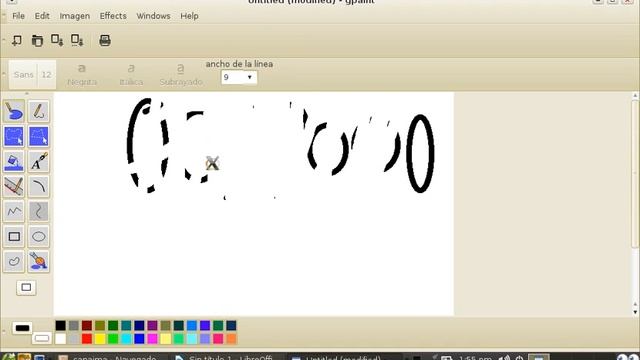Image resolution: width=640 pixels, height=360 pixels.
Task: Toggle Subrayado underline formatting
Action: pyautogui.click(x=181, y=75)
